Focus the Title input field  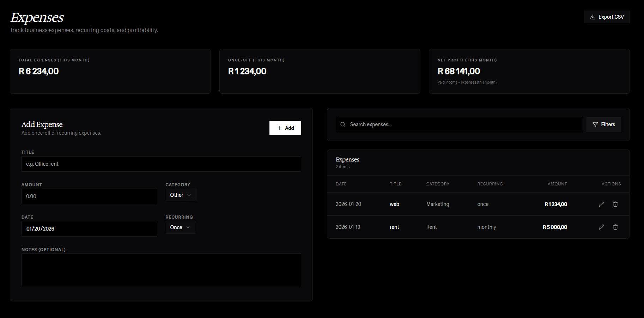click(161, 164)
